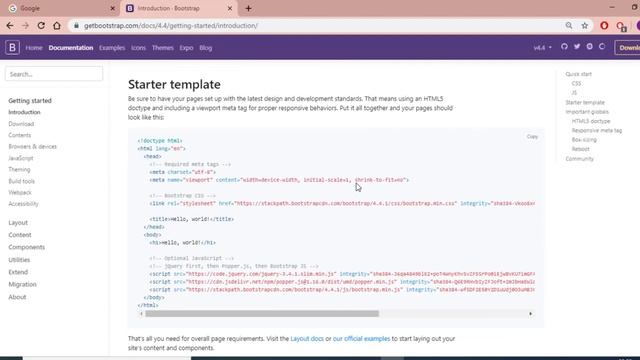Expand the Components sidebar section
The height and width of the screenshot is (360, 640).
coord(27,247)
